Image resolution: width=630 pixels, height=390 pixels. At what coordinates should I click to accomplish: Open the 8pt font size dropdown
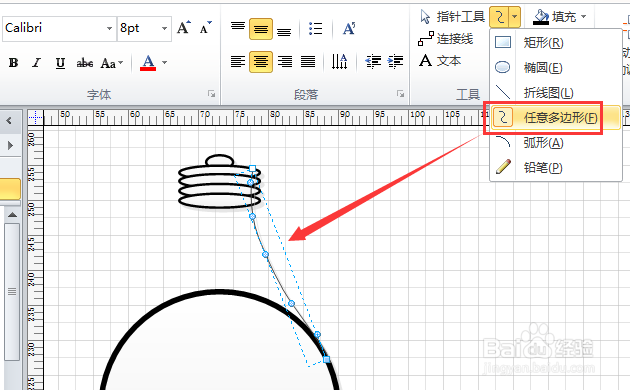coord(164,29)
